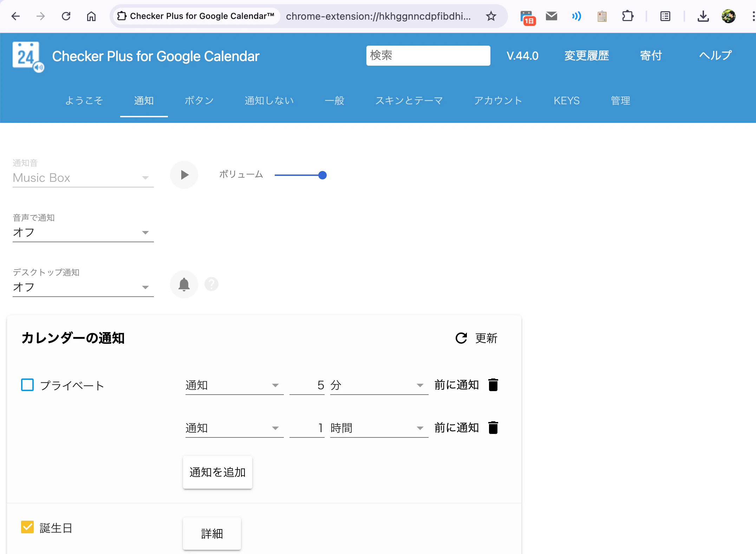Open notification type dropdown in 1 時間 row

[x=235, y=428]
